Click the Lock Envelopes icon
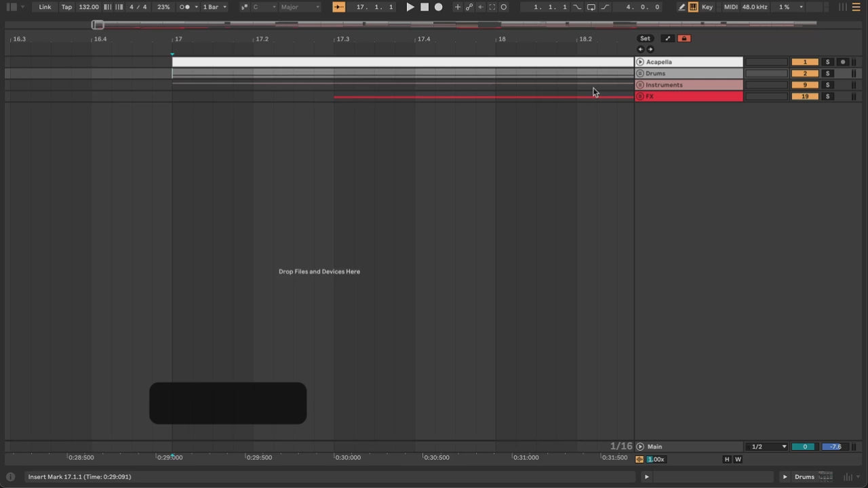 point(684,39)
